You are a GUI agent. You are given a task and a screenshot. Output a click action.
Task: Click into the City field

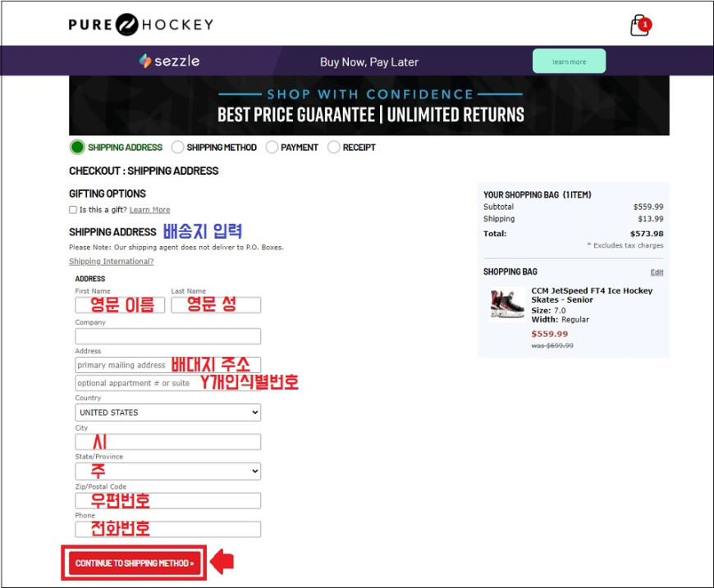coord(168,442)
